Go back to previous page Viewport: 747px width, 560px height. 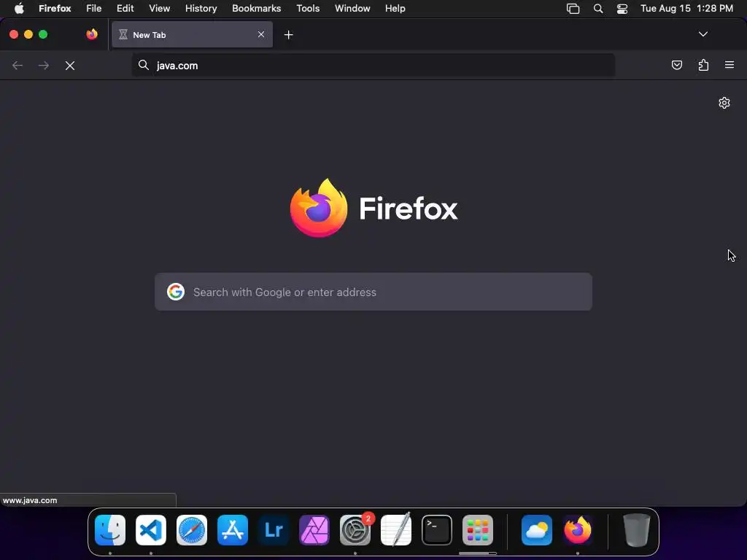click(x=18, y=66)
